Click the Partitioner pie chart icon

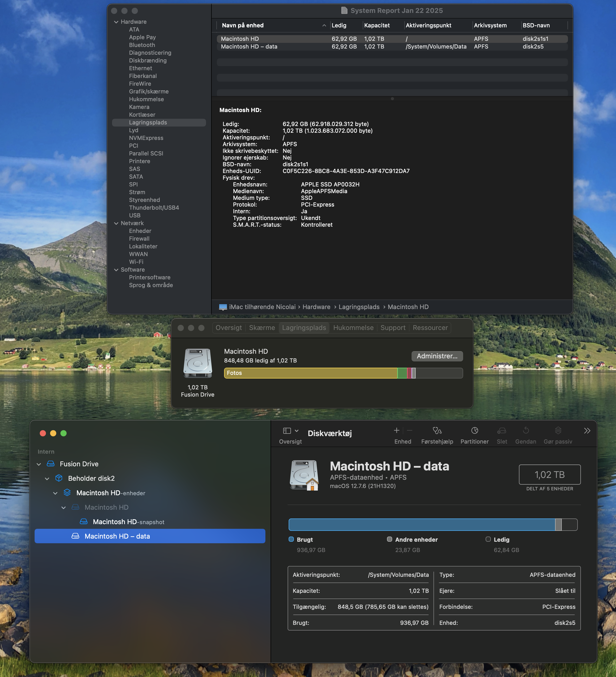pos(474,430)
